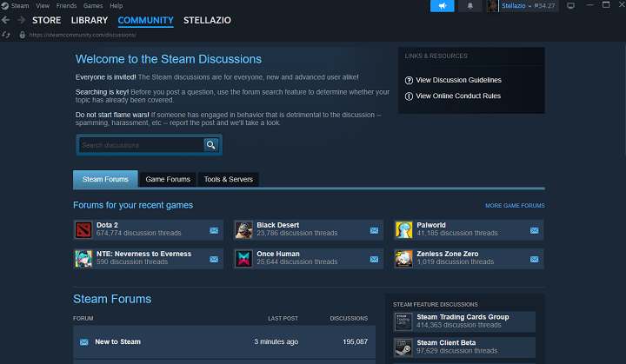Click MORE GAME FORUMS link
The image size is (626, 364).
tap(515, 206)
